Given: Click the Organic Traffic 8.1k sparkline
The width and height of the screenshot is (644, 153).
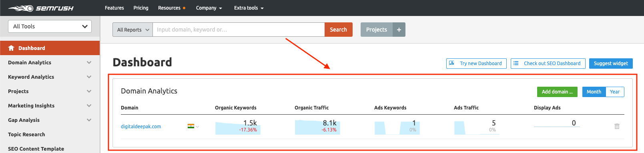Looking at the screenshot, I should point(317,127).
